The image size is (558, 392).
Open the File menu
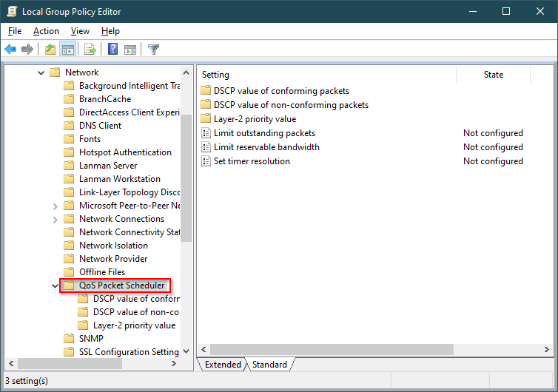15,31
